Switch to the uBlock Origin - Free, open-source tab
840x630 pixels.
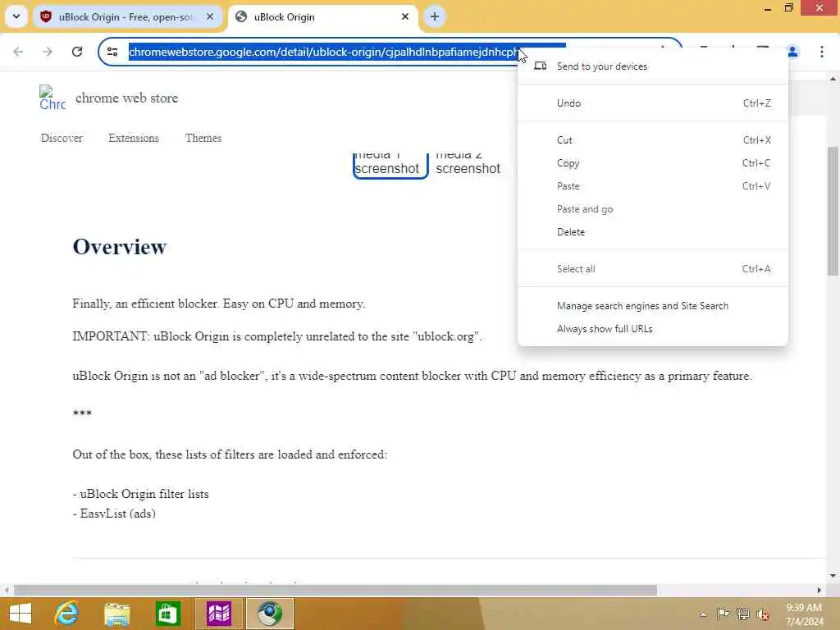(127, 17)
